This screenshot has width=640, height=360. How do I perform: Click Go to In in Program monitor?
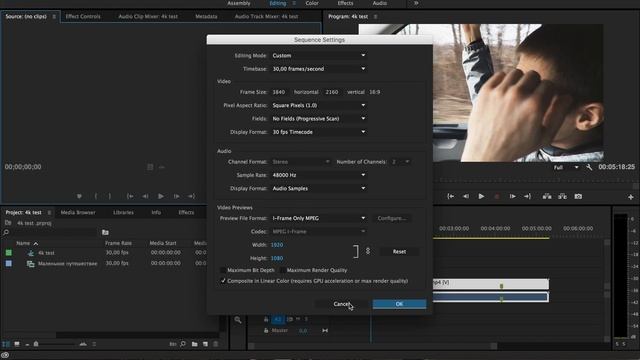click(451, 196)
